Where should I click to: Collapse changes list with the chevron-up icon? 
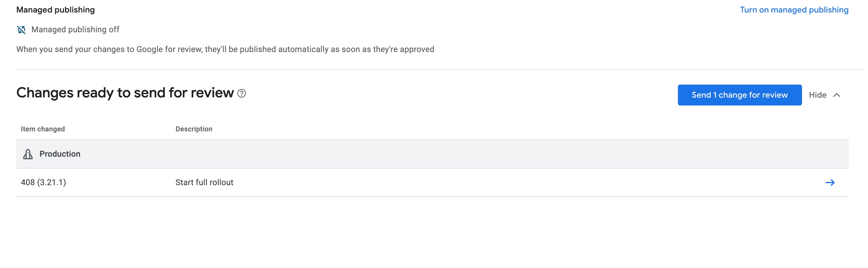(837, 95)
